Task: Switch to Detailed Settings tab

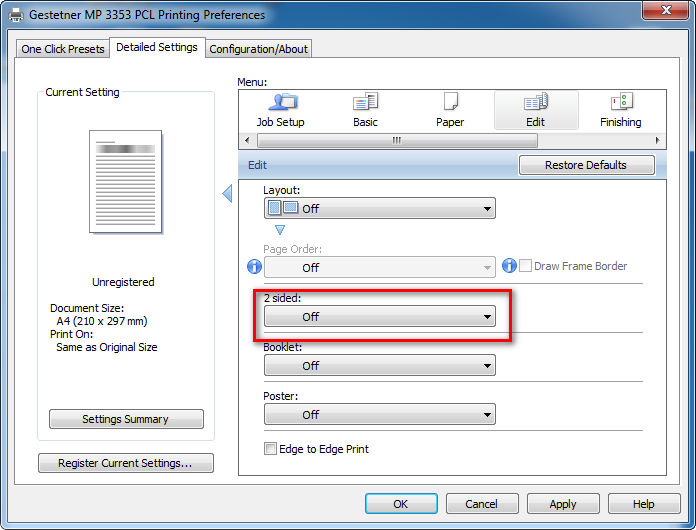Action: point(157,47)
